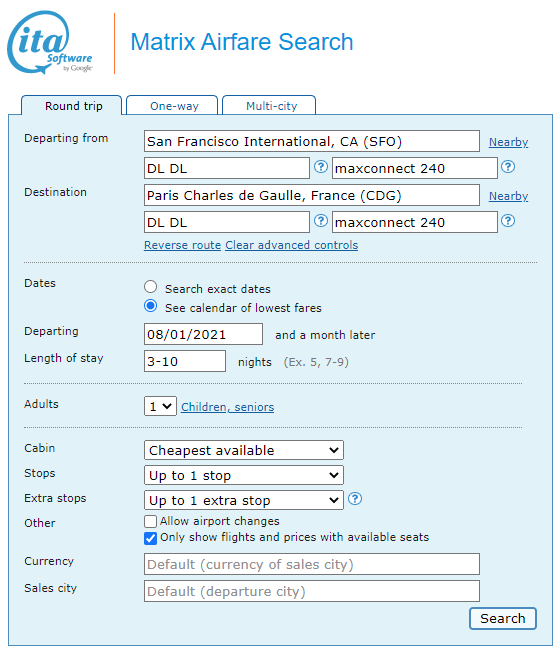Click the Reverse route link
Screen dimensions: 559x660
[x=182, y=245]
